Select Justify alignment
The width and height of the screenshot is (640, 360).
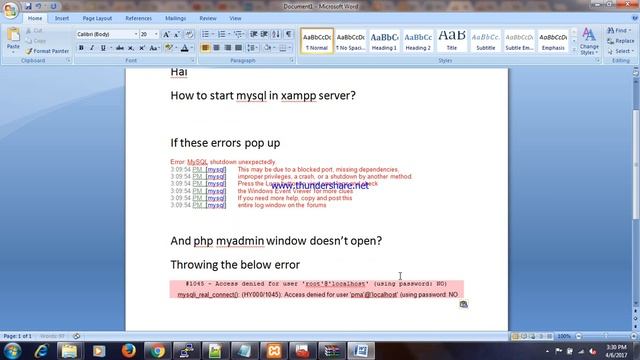pos(238,48)
